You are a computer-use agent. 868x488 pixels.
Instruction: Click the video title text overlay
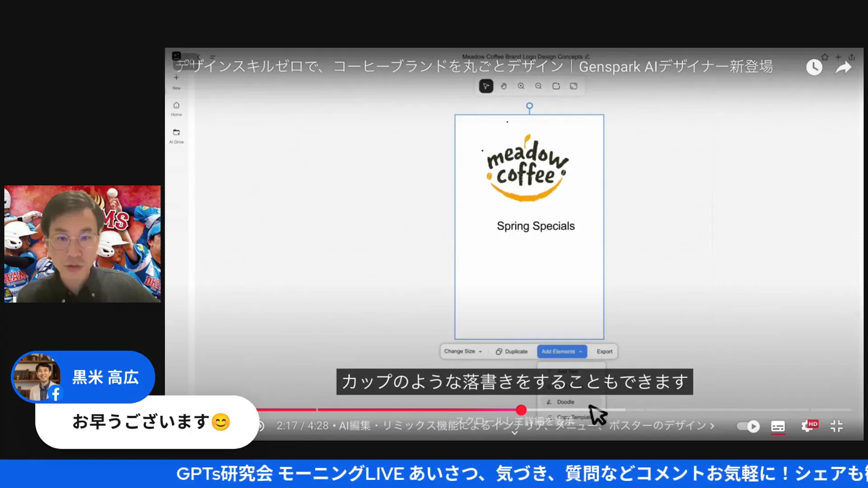click(474, 67)
